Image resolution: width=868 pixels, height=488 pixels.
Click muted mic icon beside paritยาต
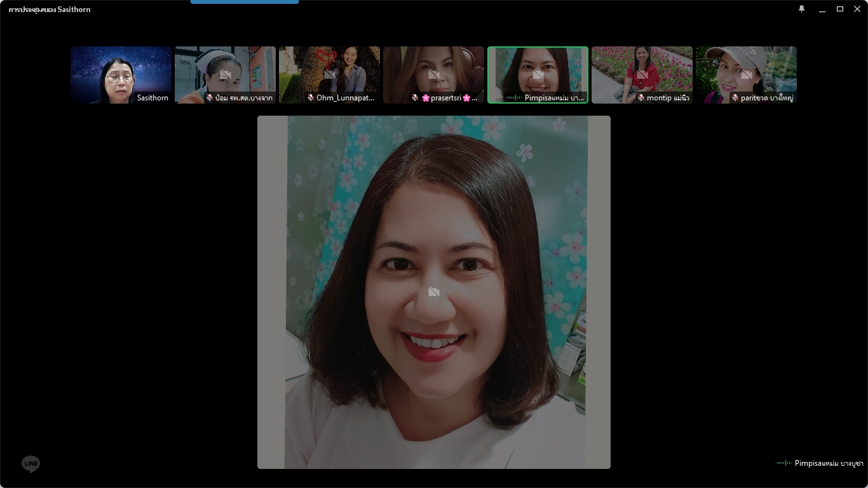tap(735, 98)
